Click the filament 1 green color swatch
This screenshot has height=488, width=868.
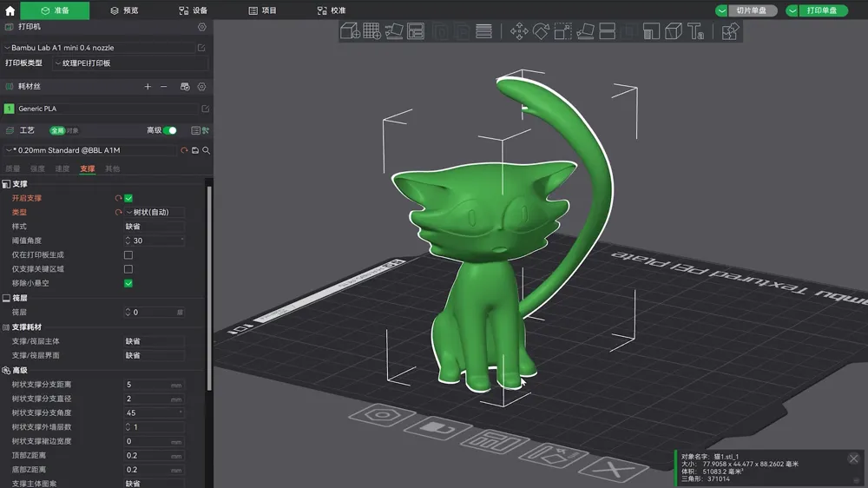click(x=9, y=109)
